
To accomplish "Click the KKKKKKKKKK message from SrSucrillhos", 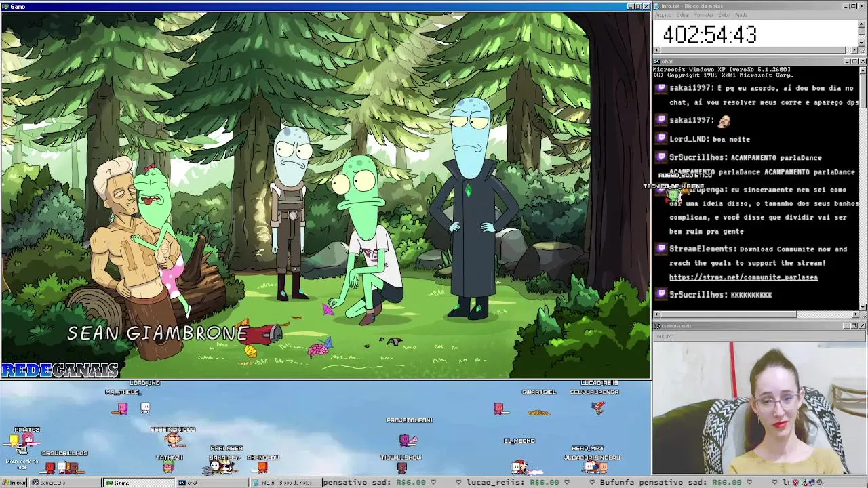I will pyautogui.click(x=751, y=295).
